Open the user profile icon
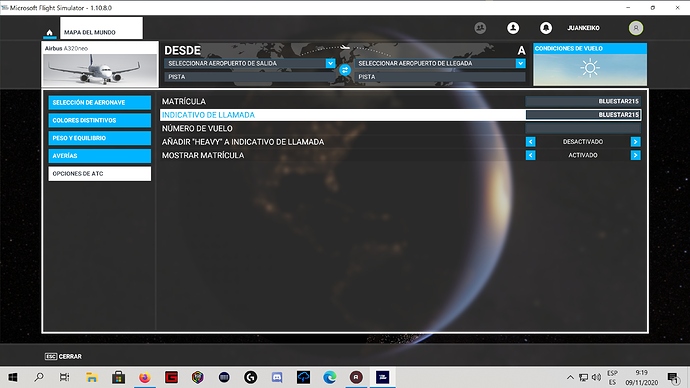Screen dimensions: 690x388 513,28
